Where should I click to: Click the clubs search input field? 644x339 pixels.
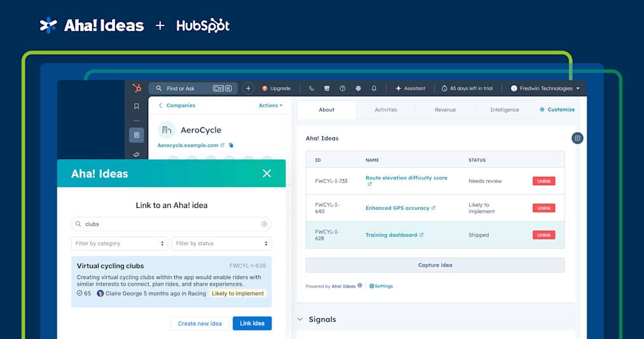coord(171,224)
